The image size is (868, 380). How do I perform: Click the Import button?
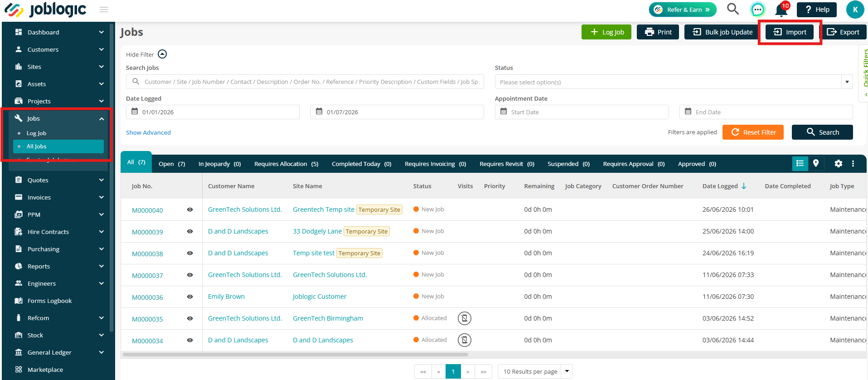(790, 32)
